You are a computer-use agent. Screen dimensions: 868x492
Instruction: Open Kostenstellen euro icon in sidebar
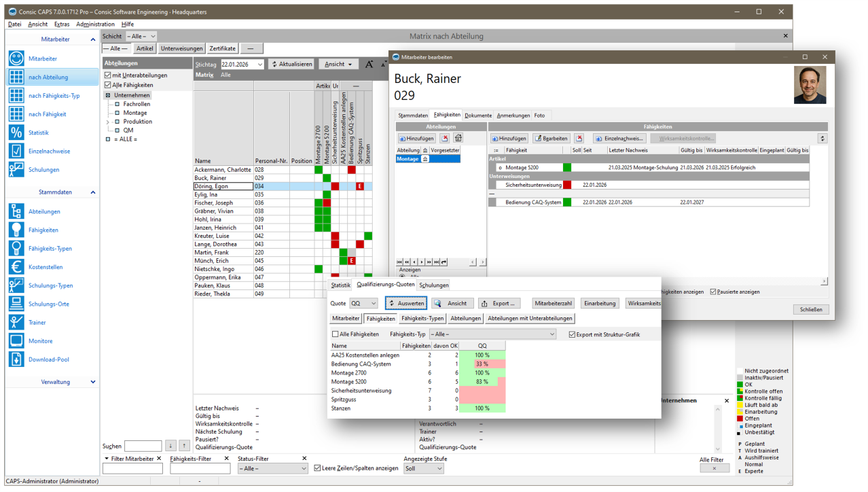[16, 267]
